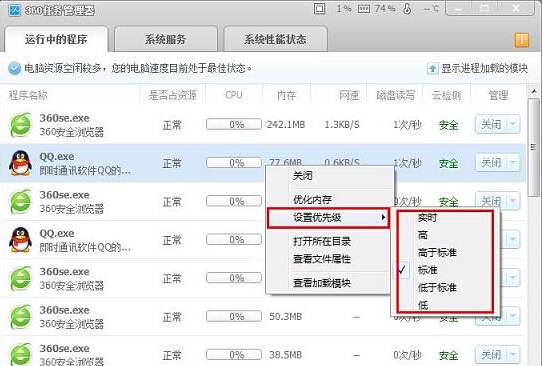The height and width of the screenshot is (366, 543).
Task: Click 关闭 button in the highlighted QQ.exe row
Action: [x=491, y=162]
